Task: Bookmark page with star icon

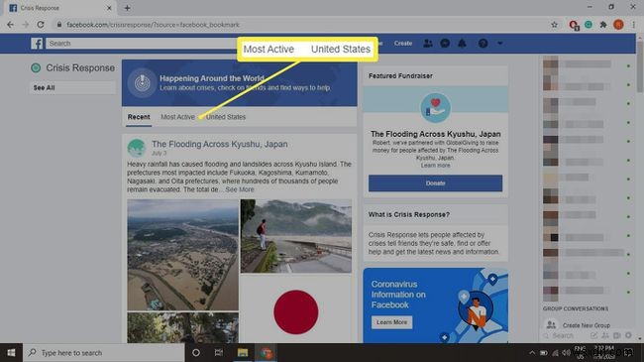Action: (554, 25)
